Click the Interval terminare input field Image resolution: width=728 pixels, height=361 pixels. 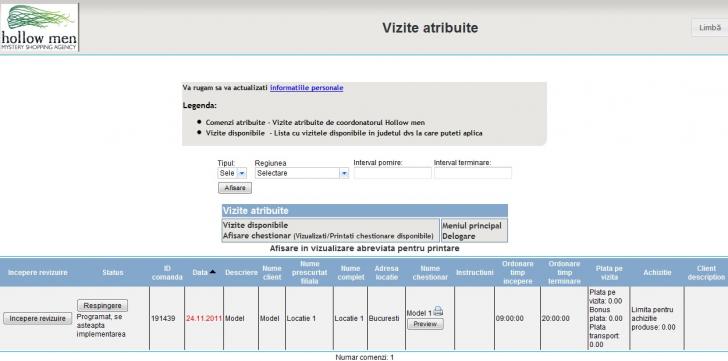click(x=473, y=173)
